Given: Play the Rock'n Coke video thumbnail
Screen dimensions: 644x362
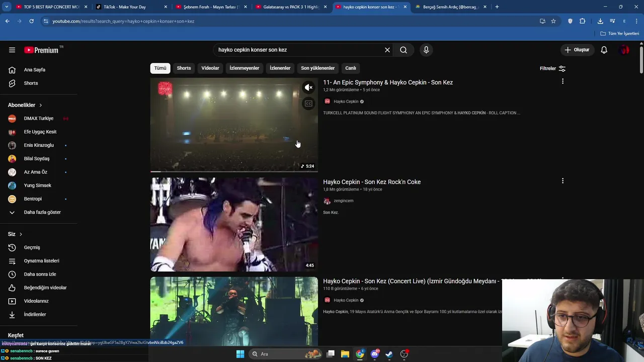Looking at the screenshot, I should [x=234, y=224].
